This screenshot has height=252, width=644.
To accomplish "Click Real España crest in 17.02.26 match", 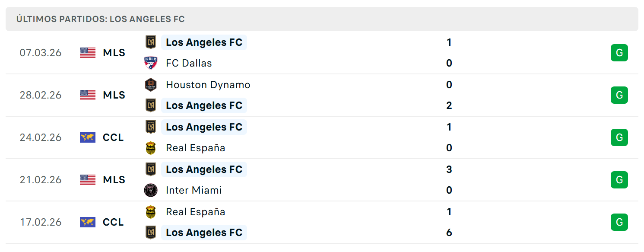I will [x=151, y=212].
